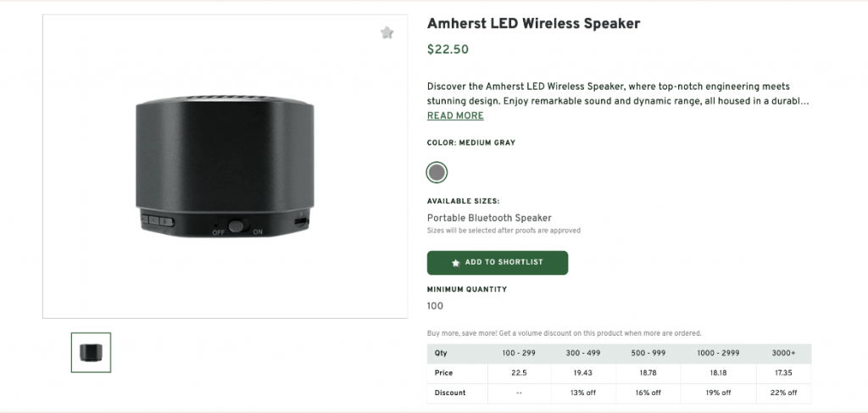Click the star icon inside Shortlist button
Viewport: 868px width, 413px height.
456,263
